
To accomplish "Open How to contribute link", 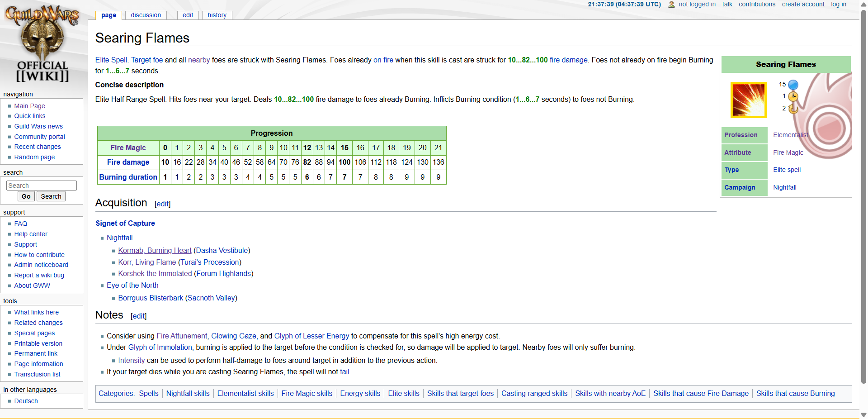I will [x=39, y=255].
